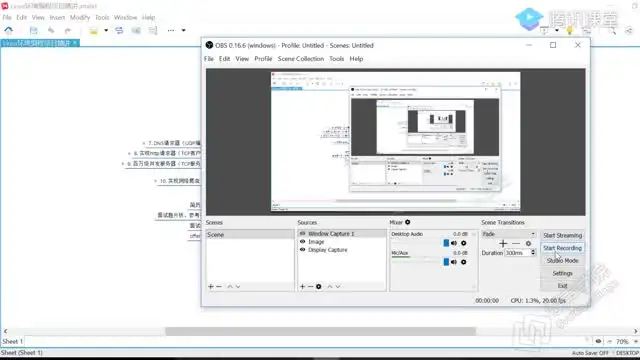Open the Fade transition dropdown
The image size is (640, 360).
click(509, 234)
